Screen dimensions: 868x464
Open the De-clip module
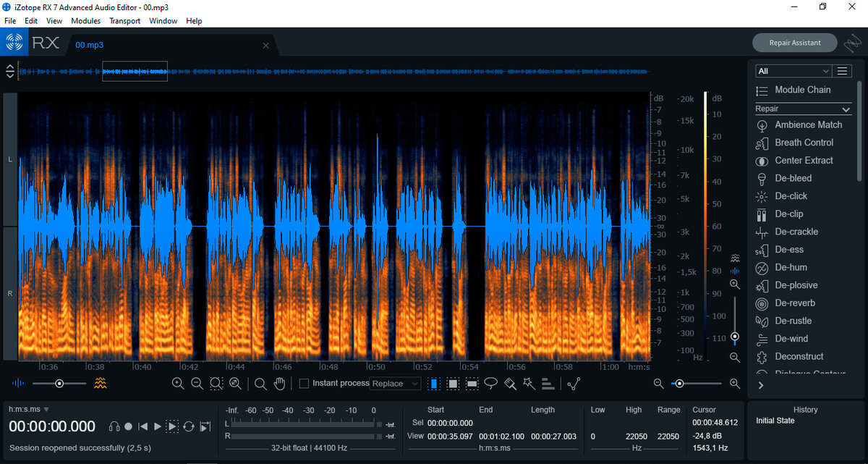tap(780, 214)
